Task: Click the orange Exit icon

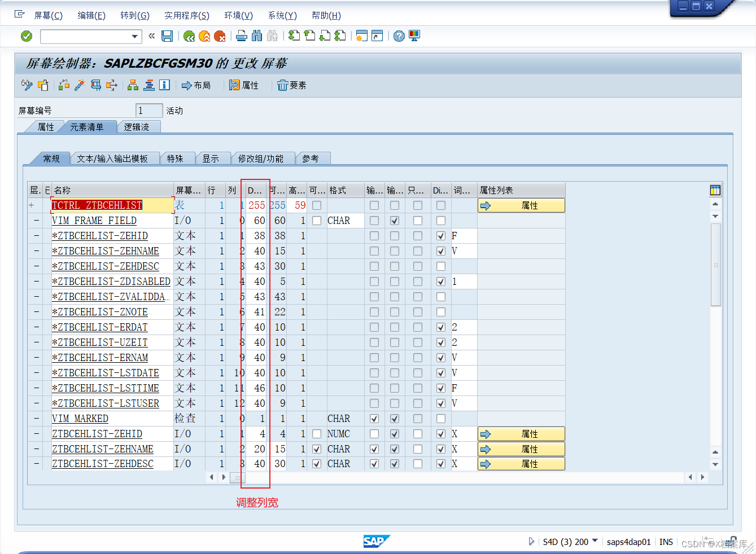Action: (x=204, y=36)
